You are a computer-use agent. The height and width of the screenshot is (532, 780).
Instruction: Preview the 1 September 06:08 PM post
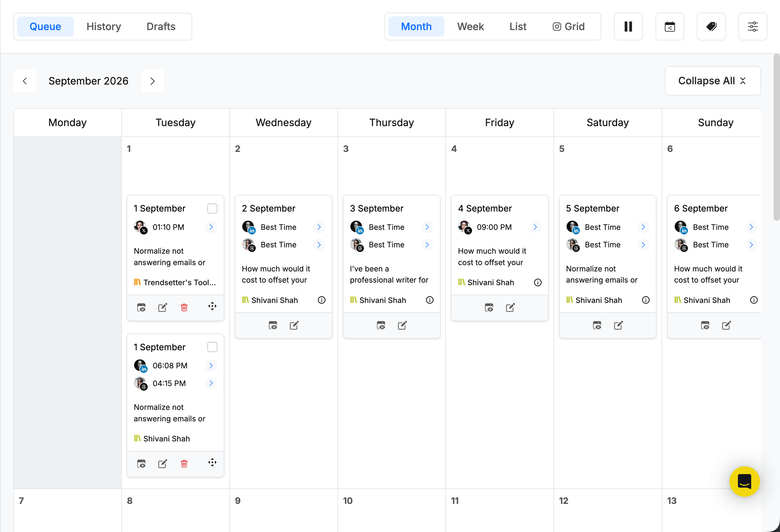point(141,463)
